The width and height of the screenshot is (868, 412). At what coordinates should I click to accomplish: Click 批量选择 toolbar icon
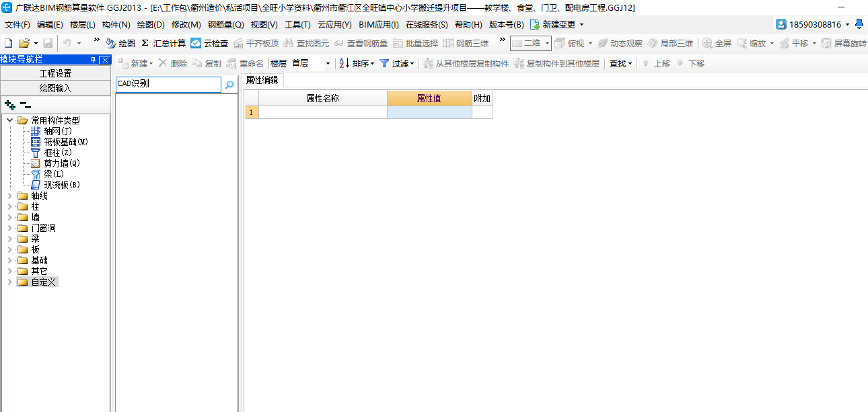pyautogui.click(x=398, y=43)
